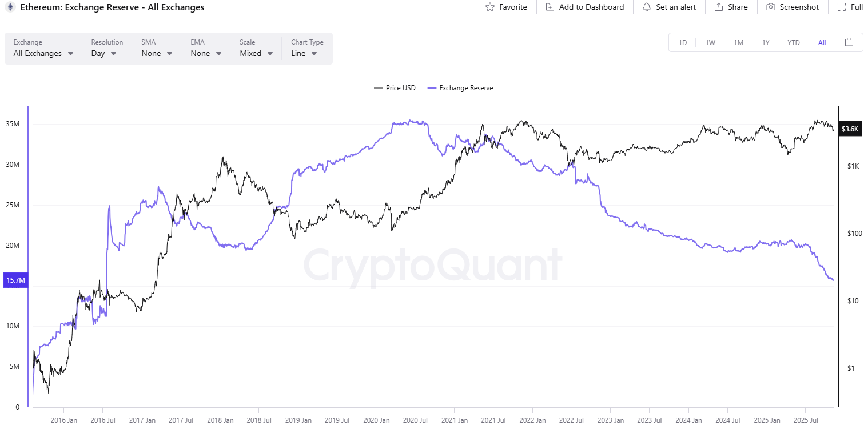This screenshot has width=868, height=429.
Task: Click the Add to Dashboard icon
Action: 550,7
